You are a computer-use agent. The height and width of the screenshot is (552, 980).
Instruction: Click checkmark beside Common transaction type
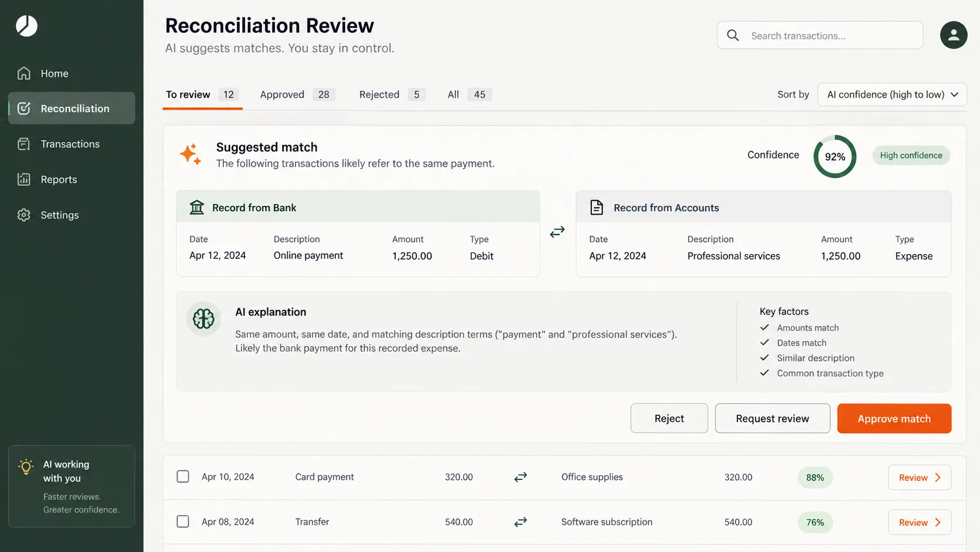764,373
